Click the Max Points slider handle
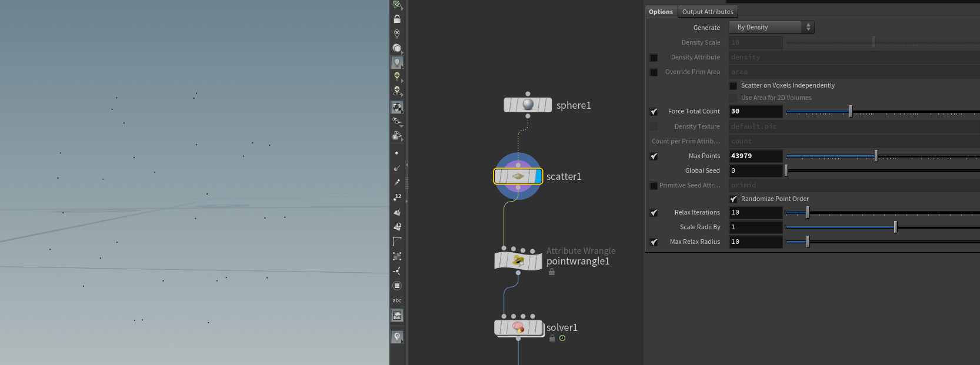The image size is (980, 365). coord(876,156)
